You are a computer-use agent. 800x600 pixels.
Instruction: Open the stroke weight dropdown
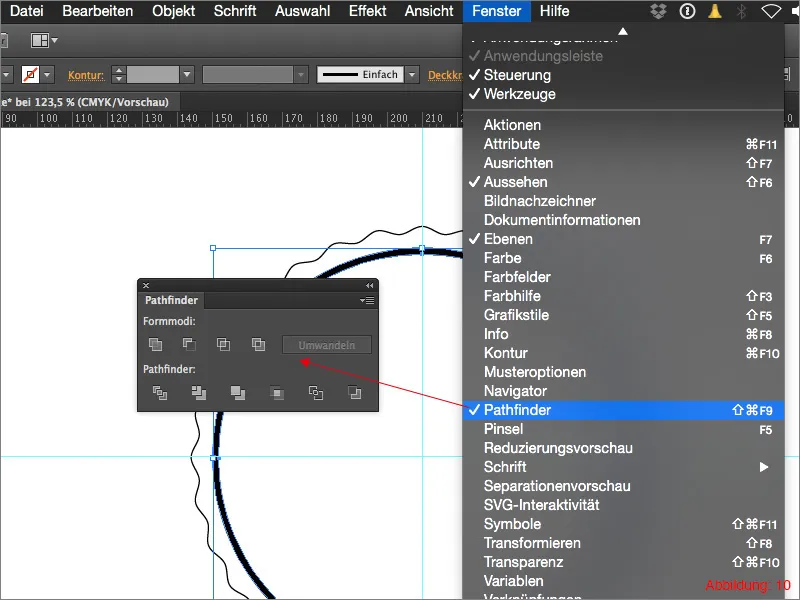[x=187, y=75]
